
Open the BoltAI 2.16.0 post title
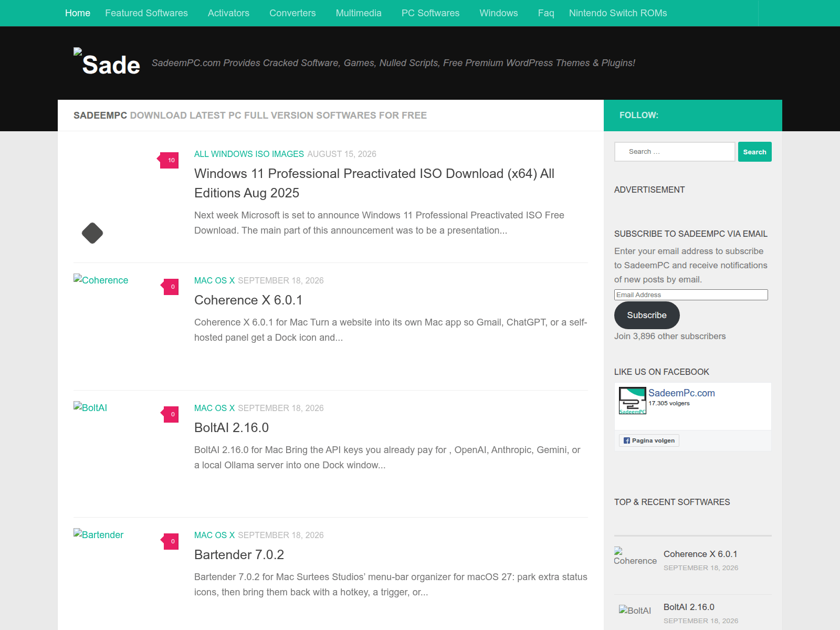(232, 427)
